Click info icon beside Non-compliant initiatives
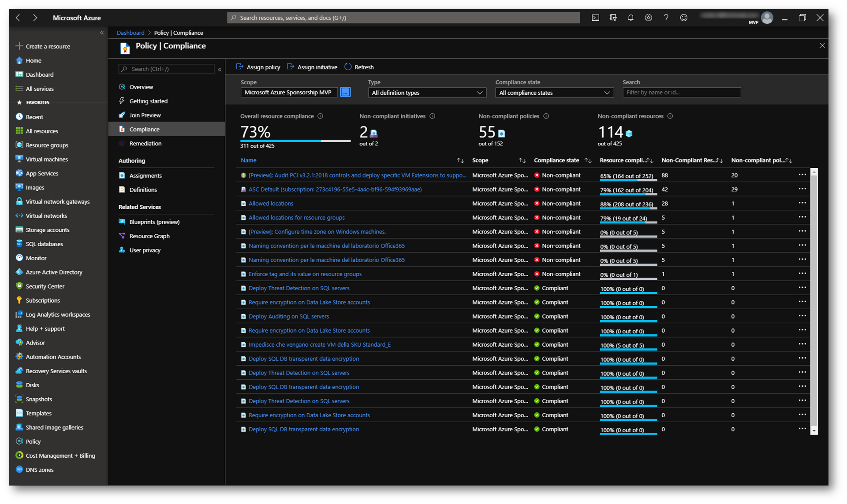The image size is (847, 504). point(433,116)
